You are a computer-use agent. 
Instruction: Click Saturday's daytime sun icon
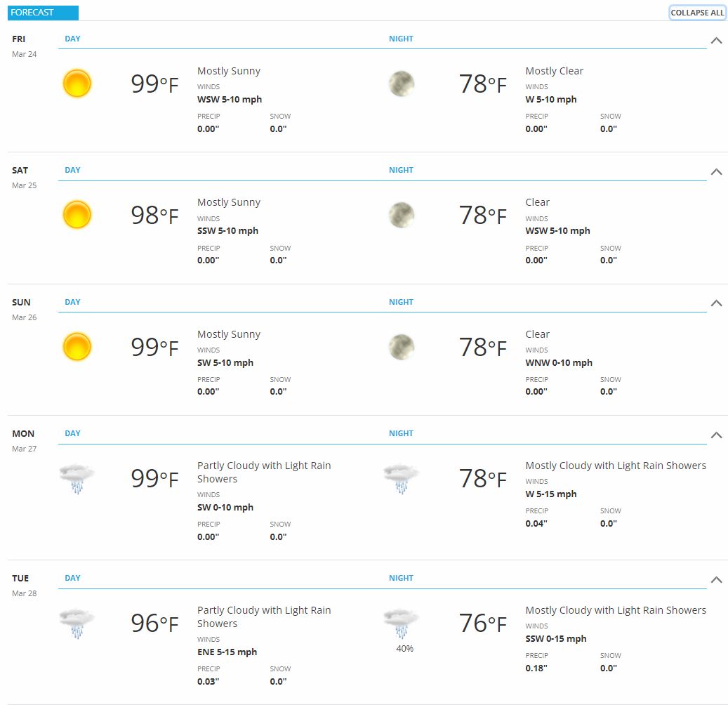click(77, 215)
